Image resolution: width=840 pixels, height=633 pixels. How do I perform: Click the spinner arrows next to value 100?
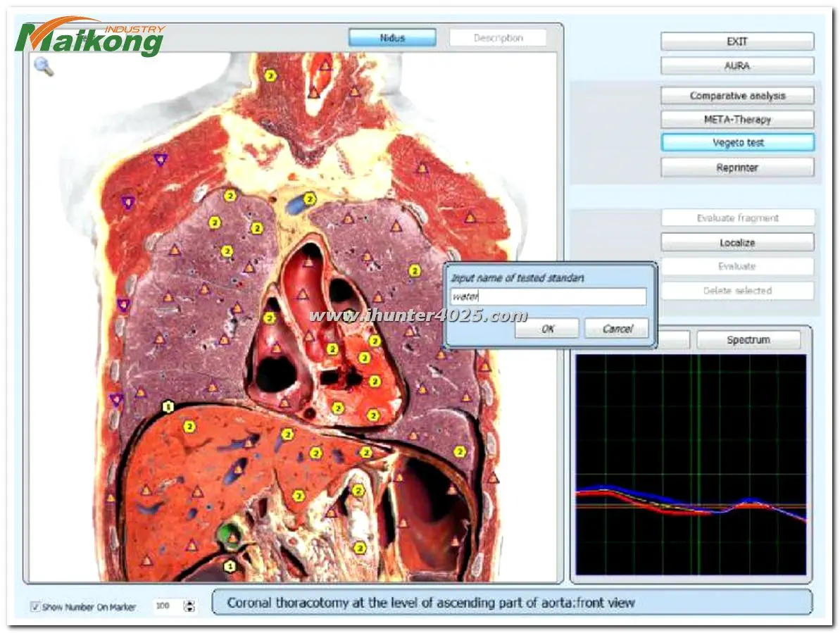pos(189,606)
